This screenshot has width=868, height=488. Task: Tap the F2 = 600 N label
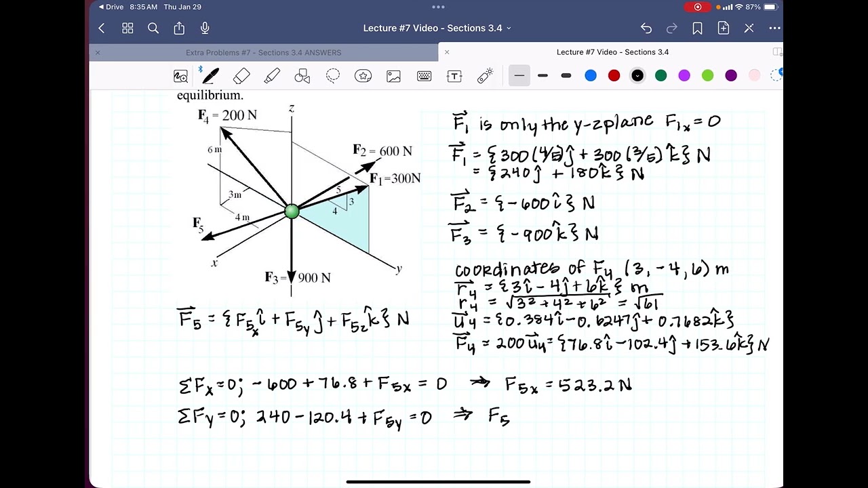pos(382,151)
